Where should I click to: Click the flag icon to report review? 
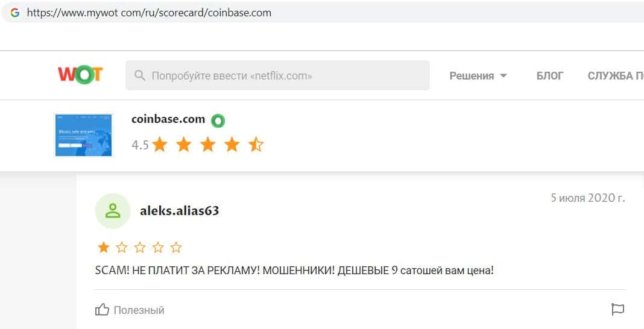pos(617,310)
